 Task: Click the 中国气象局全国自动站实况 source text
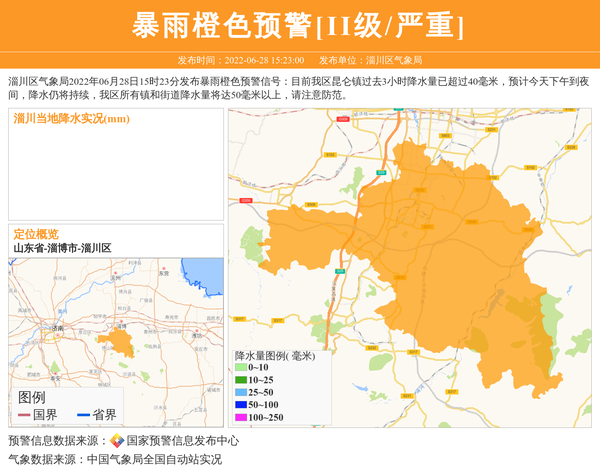pyautogui.click(x=154, y=460)
